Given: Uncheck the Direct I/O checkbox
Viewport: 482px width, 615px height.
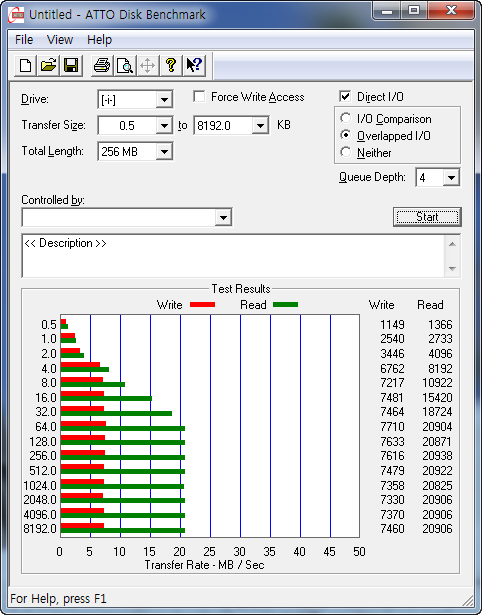Looking at the screenshot, I should click(345, 96).
